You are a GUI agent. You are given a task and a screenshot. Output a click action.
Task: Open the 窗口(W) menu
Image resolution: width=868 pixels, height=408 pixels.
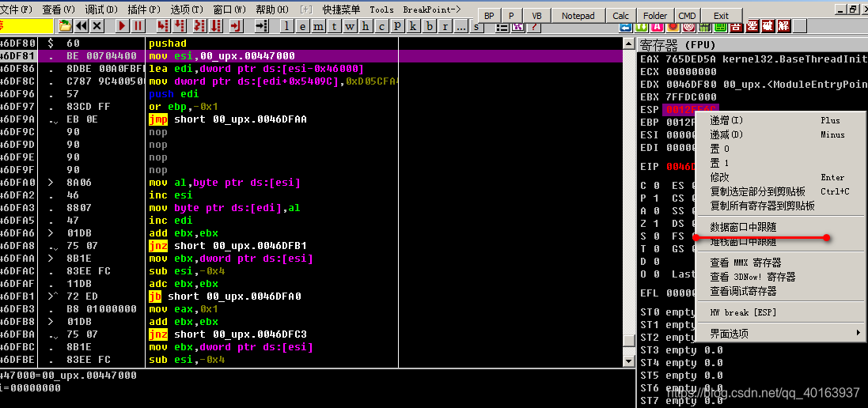[x=229, y=9]
